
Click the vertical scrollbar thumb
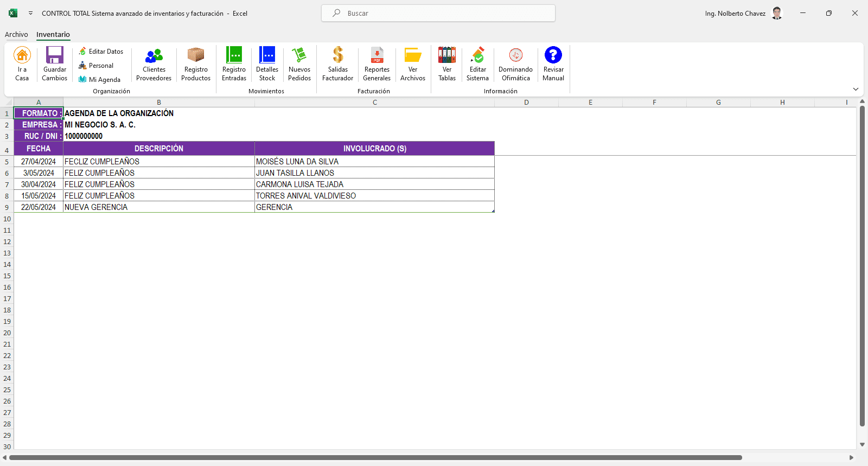(x=862, y=266)
